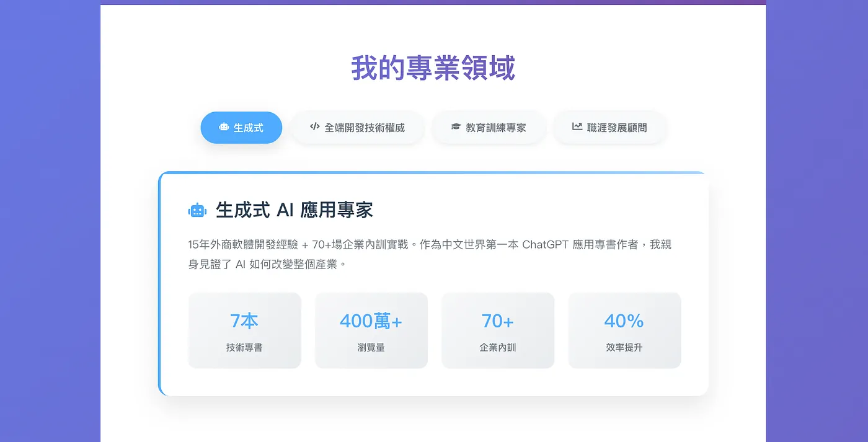
Task: Switch to the 全端開發技術權威 tab
Action: point(357,128)
